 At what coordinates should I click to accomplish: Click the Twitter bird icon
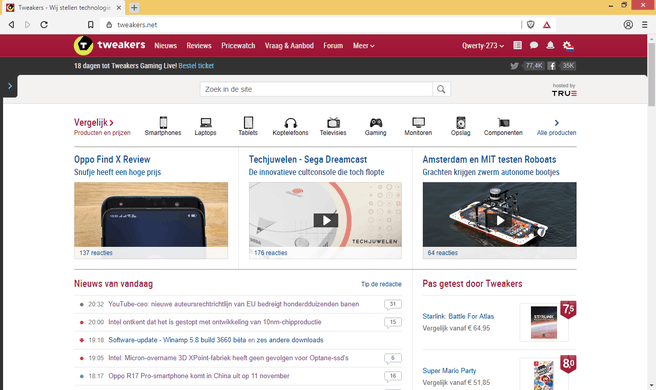pos(514,66)
